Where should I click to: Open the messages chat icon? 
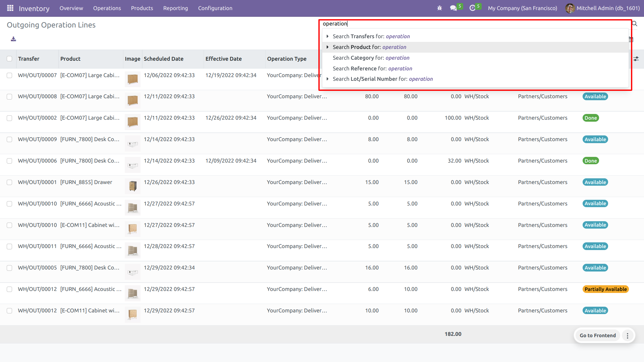453,8
